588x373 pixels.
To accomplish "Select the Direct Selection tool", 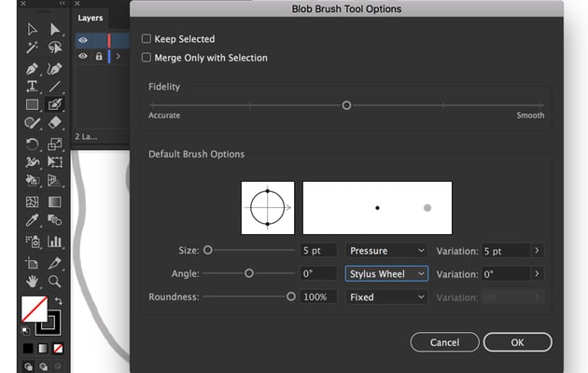I will click(55, 29).
